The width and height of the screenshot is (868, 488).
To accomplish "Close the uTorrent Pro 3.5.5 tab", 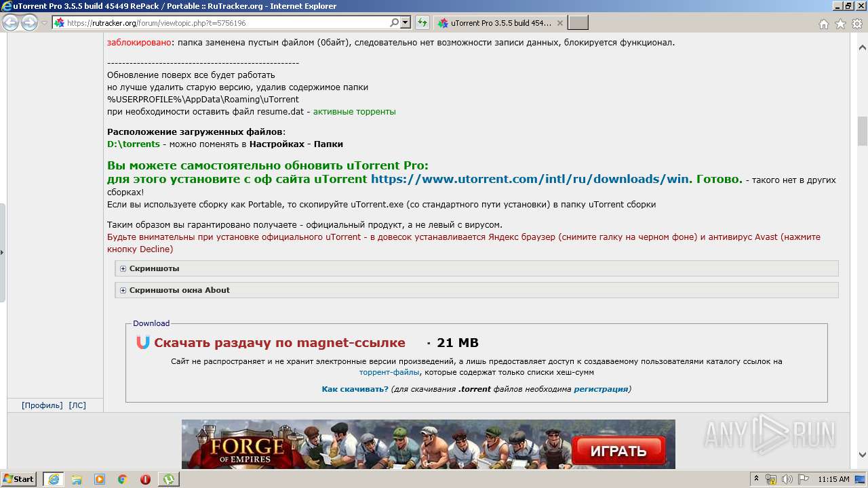I will pos(559,23).
